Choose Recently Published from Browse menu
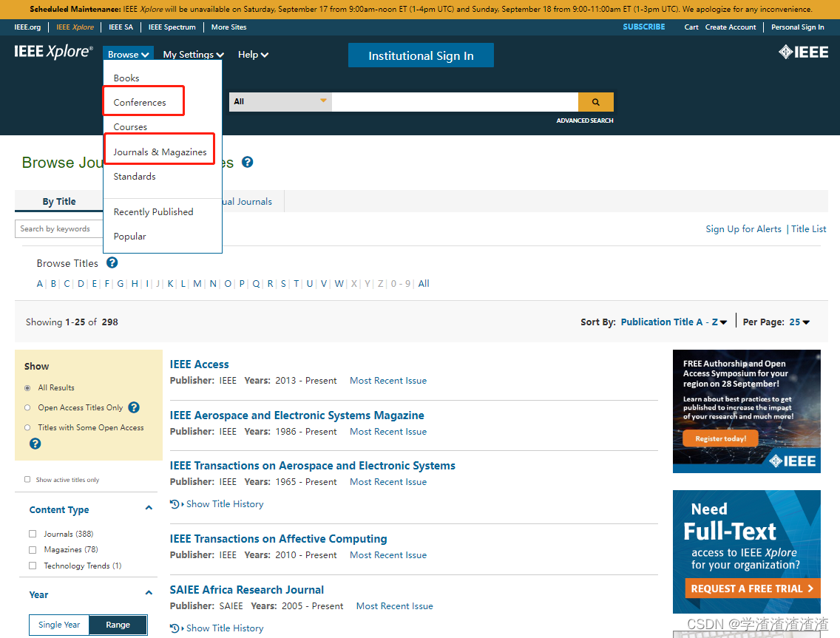 [x=153, y=212]
